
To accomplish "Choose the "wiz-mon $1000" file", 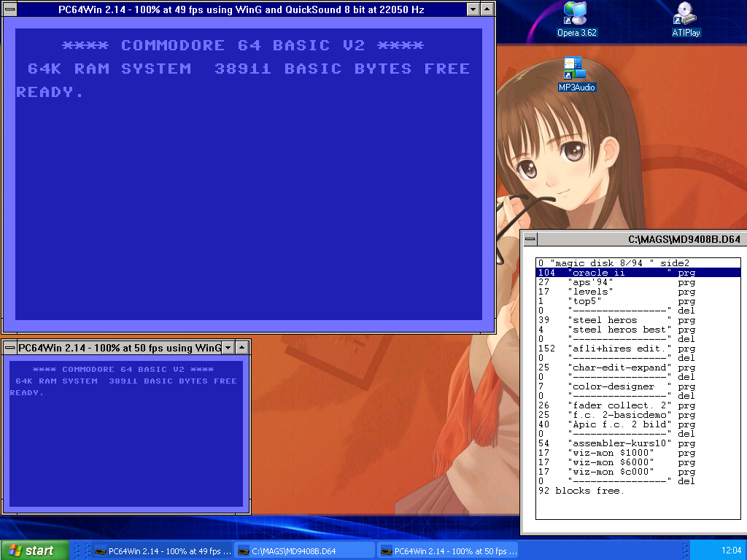I will 638,453.
